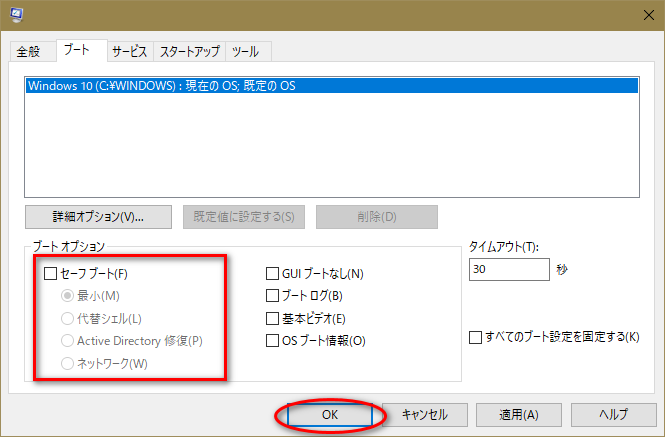Click the タイムアウト seconds input field

pyautogui.click(x=508, y=270)
